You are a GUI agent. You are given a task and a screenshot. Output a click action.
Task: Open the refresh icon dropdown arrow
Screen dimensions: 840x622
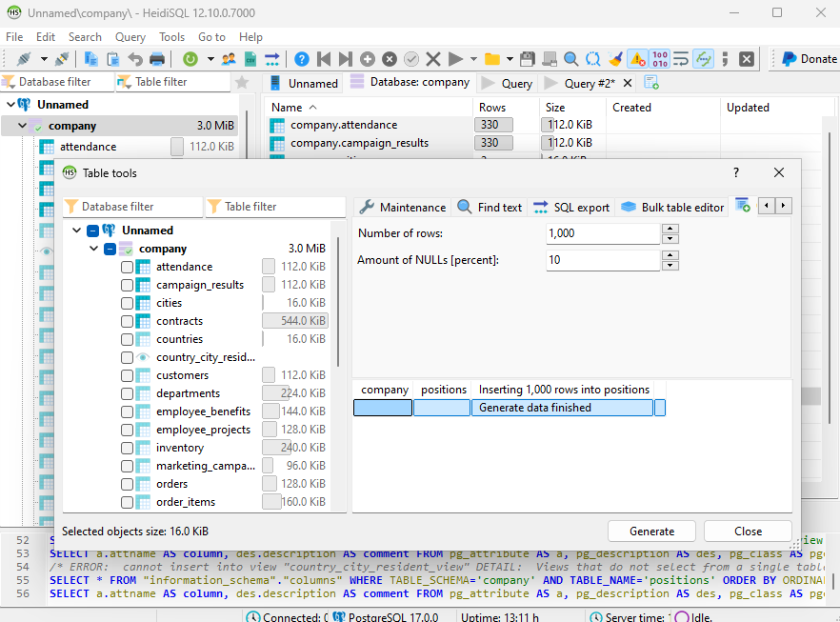(x=210, y=59)
